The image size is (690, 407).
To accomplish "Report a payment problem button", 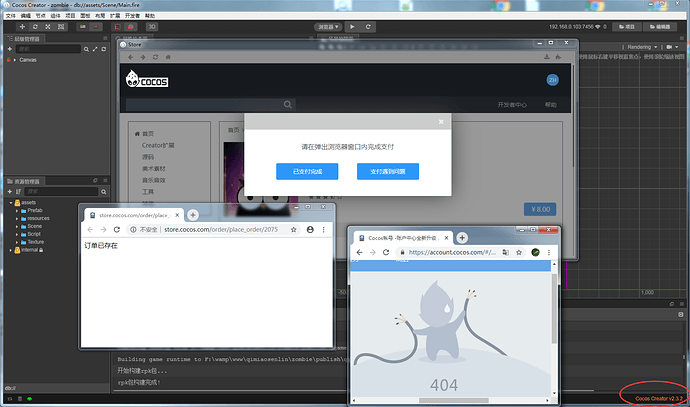I will (x=388, y=172).
